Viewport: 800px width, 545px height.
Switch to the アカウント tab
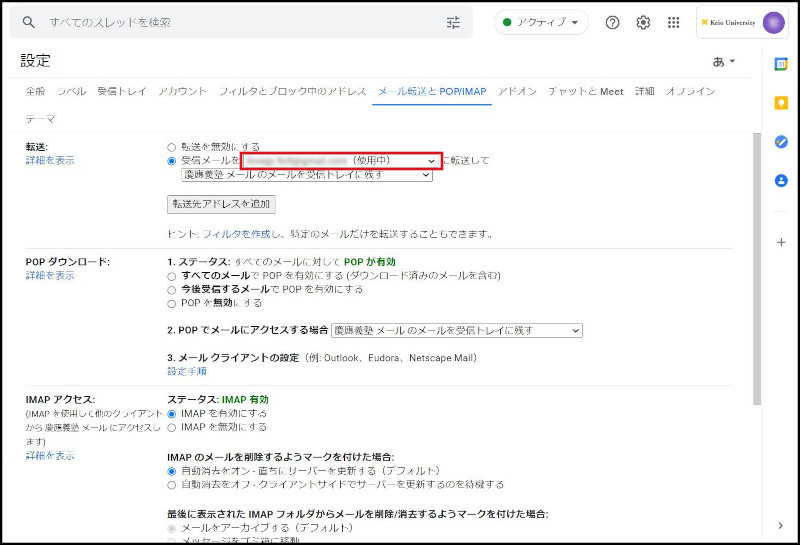[182, 91]
